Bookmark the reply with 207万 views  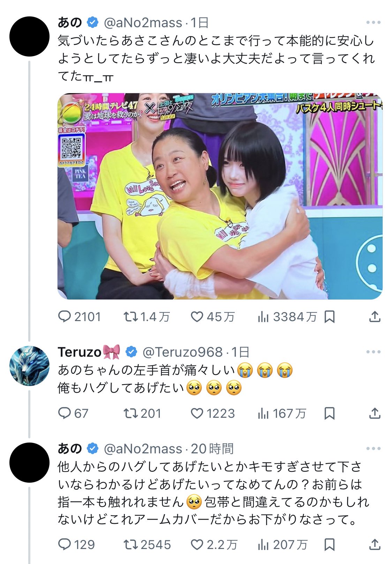pyautogui.click(x=330, y=544)
